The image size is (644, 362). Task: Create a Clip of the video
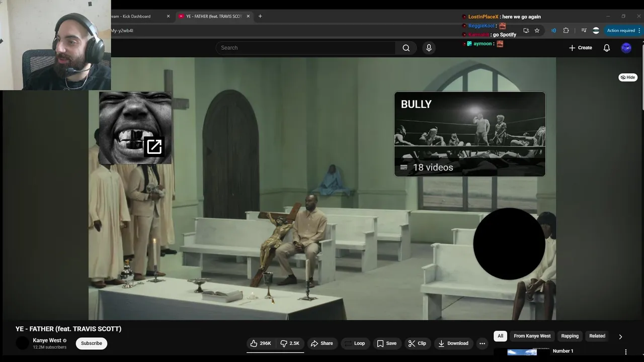coord(417,343)
